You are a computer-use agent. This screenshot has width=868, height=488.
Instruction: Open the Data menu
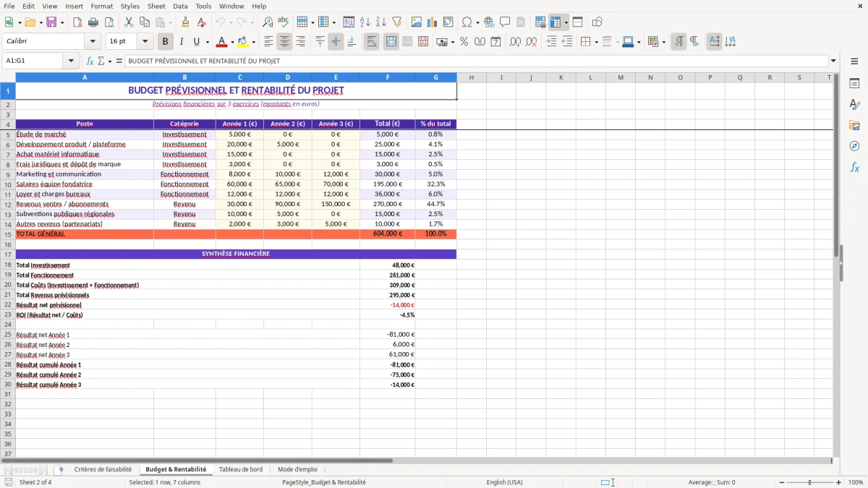tap(180, 6)
